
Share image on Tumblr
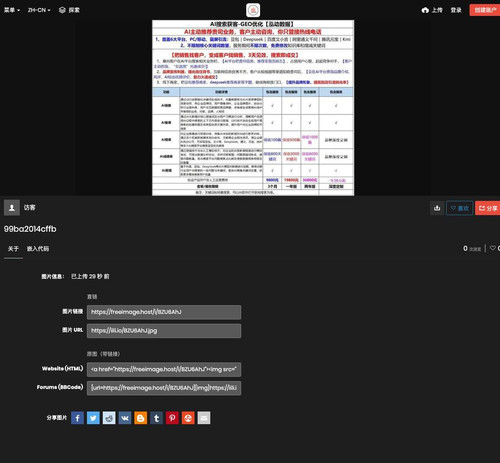[x=157, y=418]
